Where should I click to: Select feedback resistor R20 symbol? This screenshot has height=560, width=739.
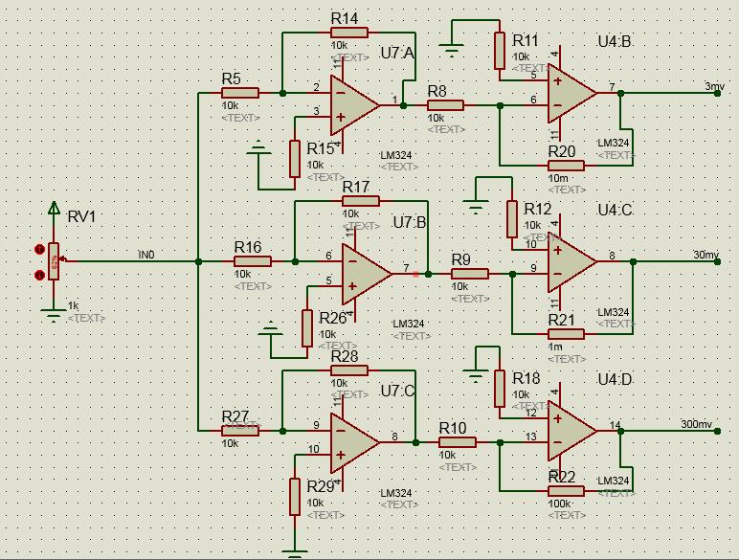566,166
